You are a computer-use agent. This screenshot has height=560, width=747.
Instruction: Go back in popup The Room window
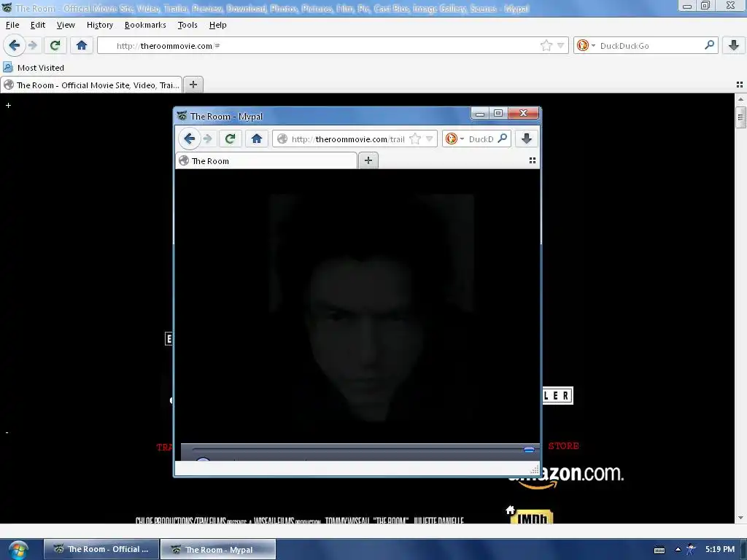coord(189,139)
